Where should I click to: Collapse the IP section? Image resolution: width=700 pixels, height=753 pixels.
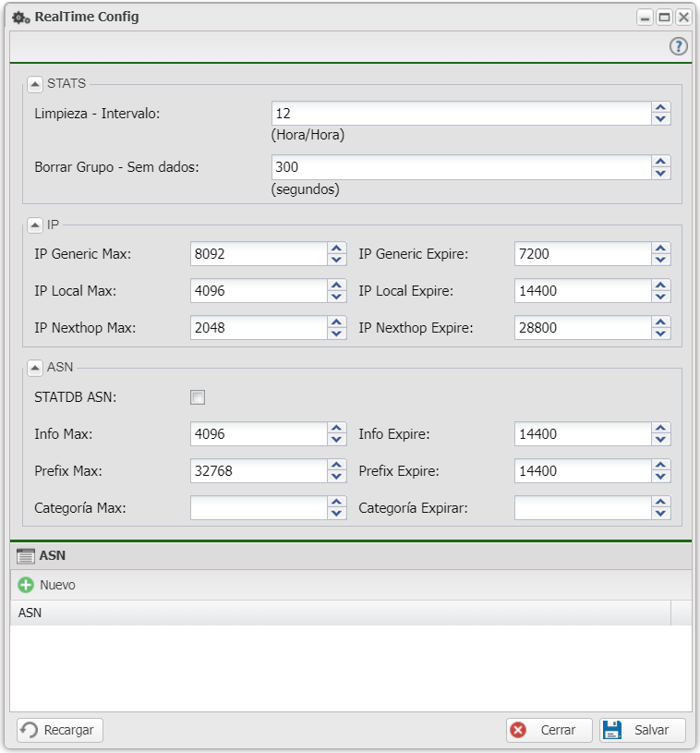point(35,225)
